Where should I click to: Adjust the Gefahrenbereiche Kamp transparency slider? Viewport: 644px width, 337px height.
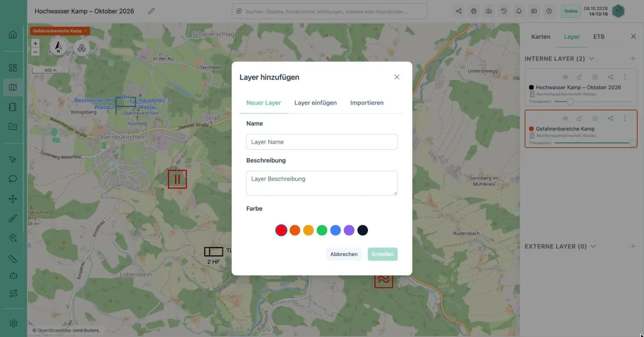coord(594,143)
